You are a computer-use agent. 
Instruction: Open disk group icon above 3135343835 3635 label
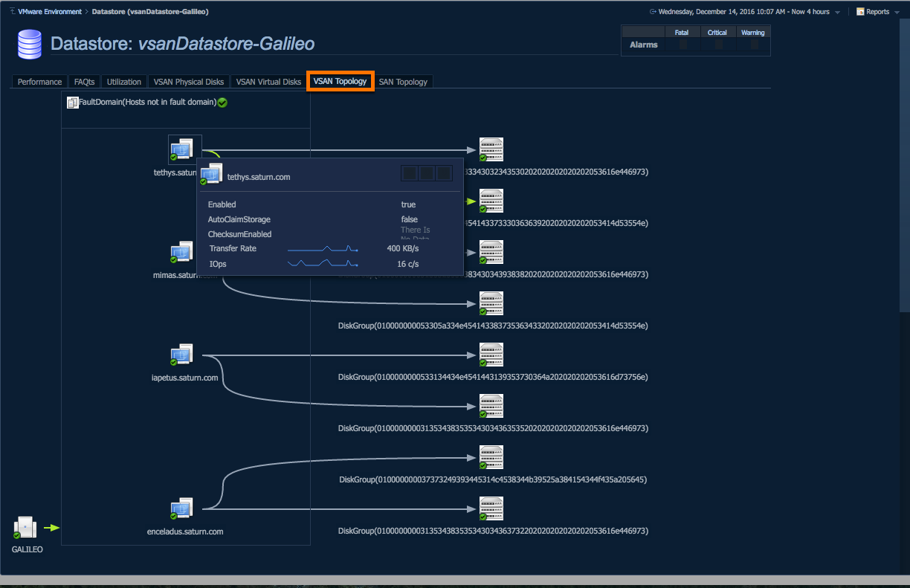coord(491,407)
